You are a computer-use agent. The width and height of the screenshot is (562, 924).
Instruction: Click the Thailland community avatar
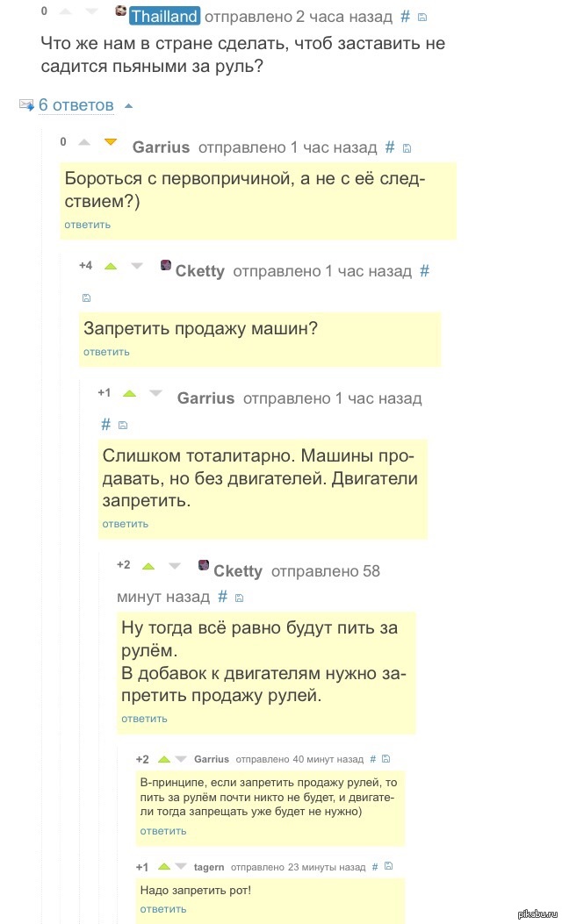(120, 11)
